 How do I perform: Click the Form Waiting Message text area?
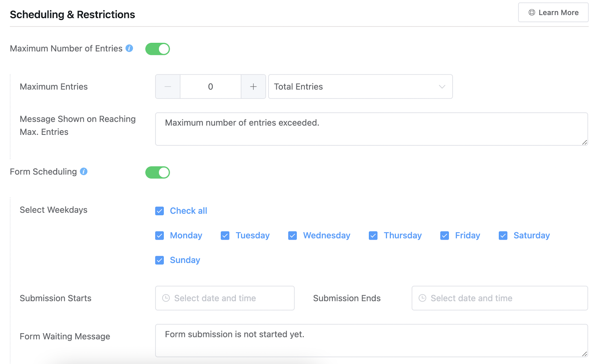pyautogui.click(x=371, y=340)
